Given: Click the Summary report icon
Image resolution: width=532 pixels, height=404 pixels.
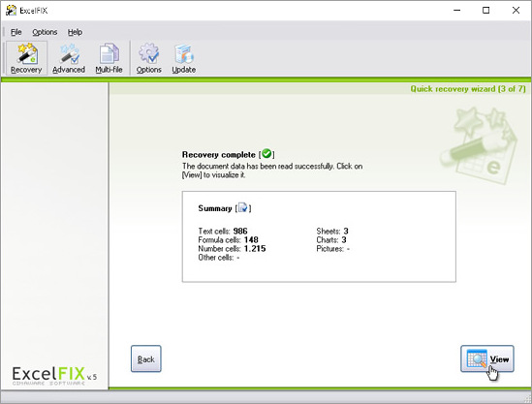Looking at the screenshot, I should click(243, 207).
